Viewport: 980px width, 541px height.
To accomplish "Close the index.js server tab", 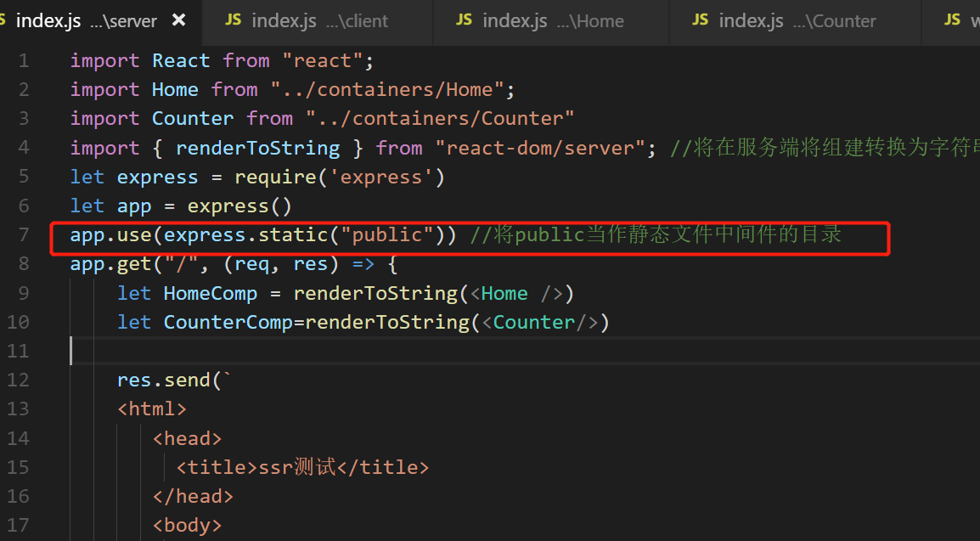I will pyautogui.click(x=178, y=20).
